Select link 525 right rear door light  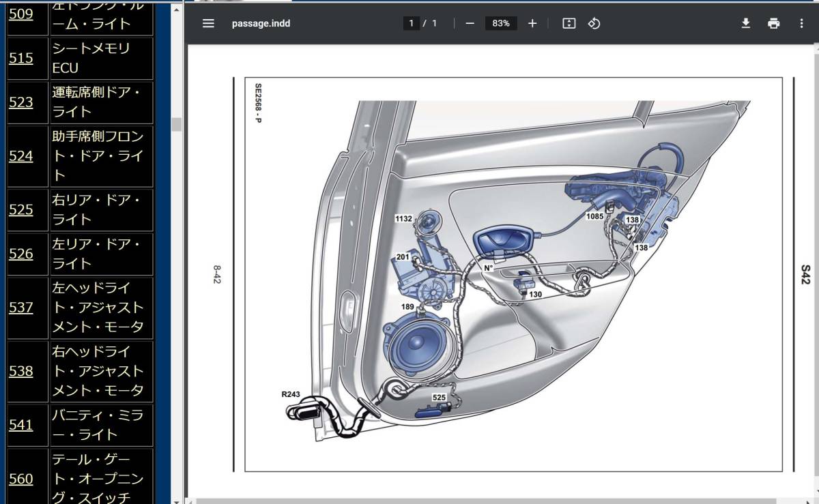(x=20, y=210)
